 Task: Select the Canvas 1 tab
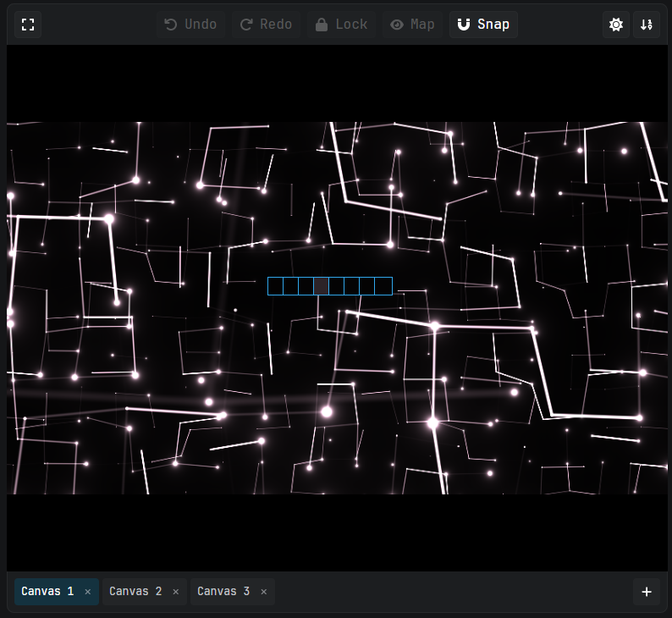47,592
